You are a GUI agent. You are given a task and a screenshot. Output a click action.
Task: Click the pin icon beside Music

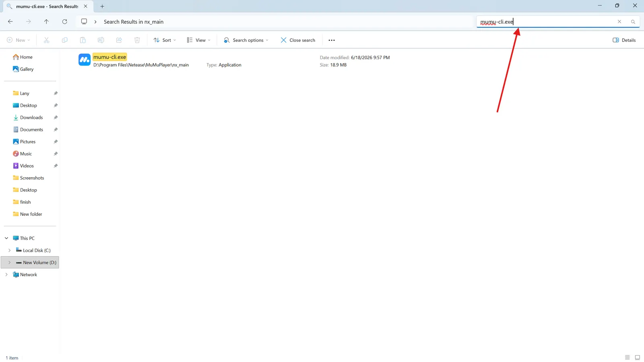click(56, 154)
